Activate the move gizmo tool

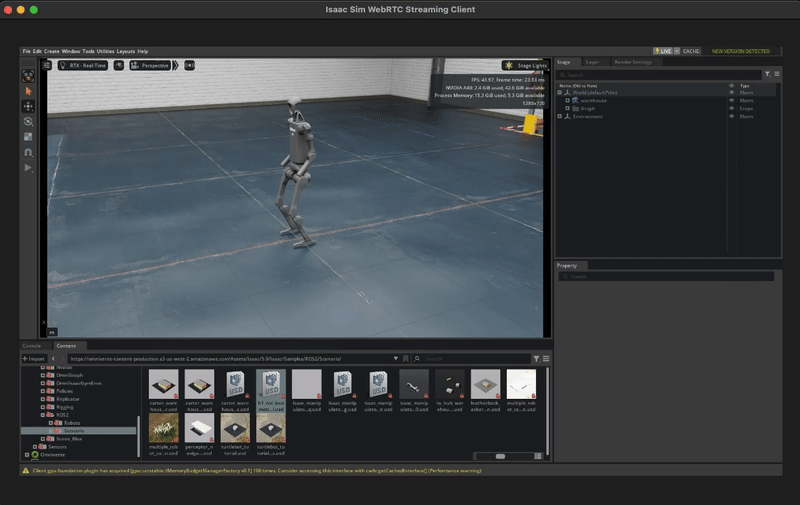click(28, 106)
